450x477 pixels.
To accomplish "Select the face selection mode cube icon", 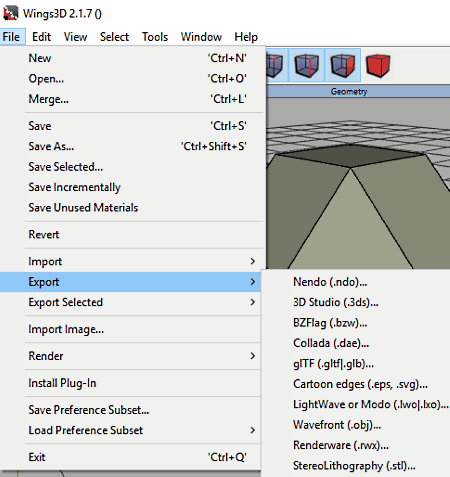I will [342, 65].
